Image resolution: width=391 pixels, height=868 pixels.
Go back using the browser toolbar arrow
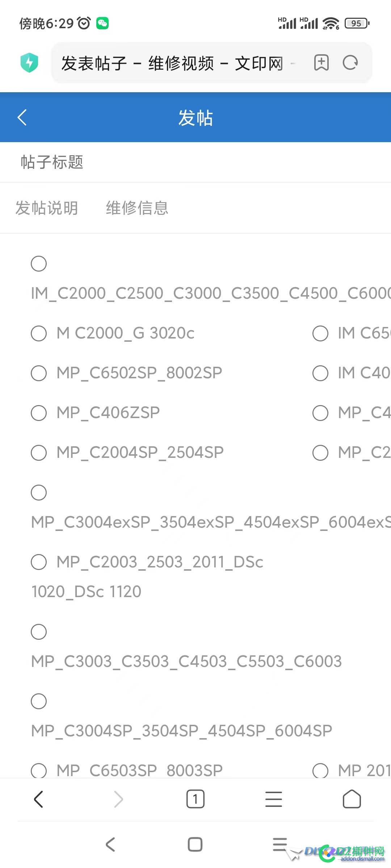pos(39,799)
